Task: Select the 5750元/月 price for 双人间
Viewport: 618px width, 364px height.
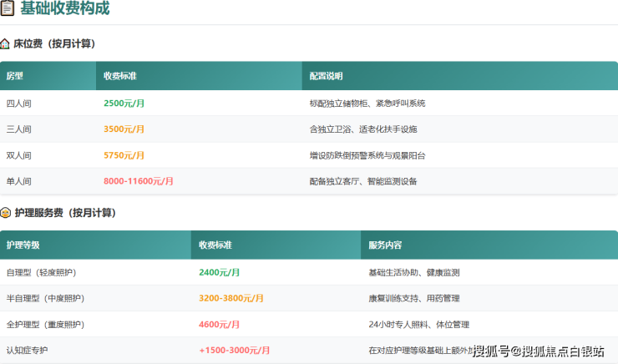Action: (x=124, y=155)
